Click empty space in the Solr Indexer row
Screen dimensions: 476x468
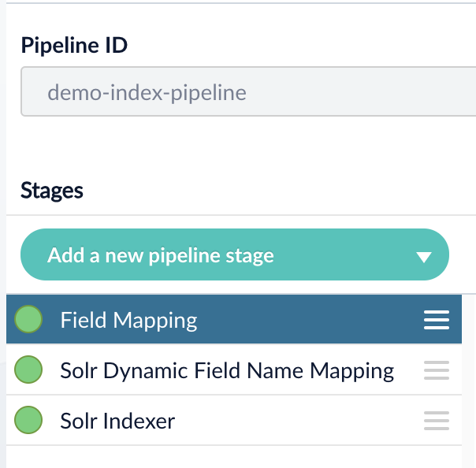[299, 421]
